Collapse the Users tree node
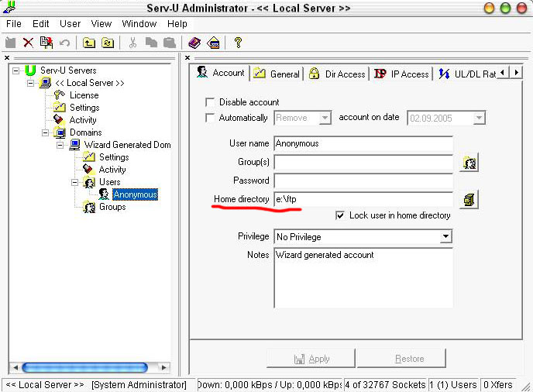Viewport: 533px width, 392px height. click(75, 182)
